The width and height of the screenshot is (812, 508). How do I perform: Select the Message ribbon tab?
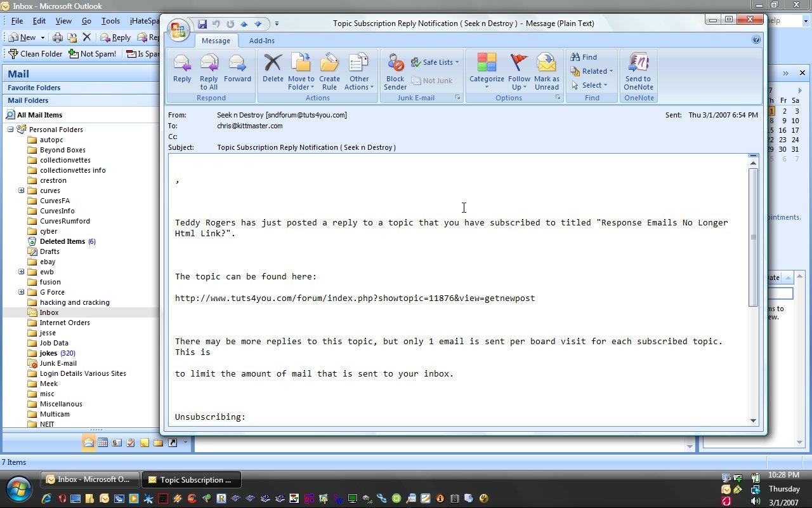(216, 41)
